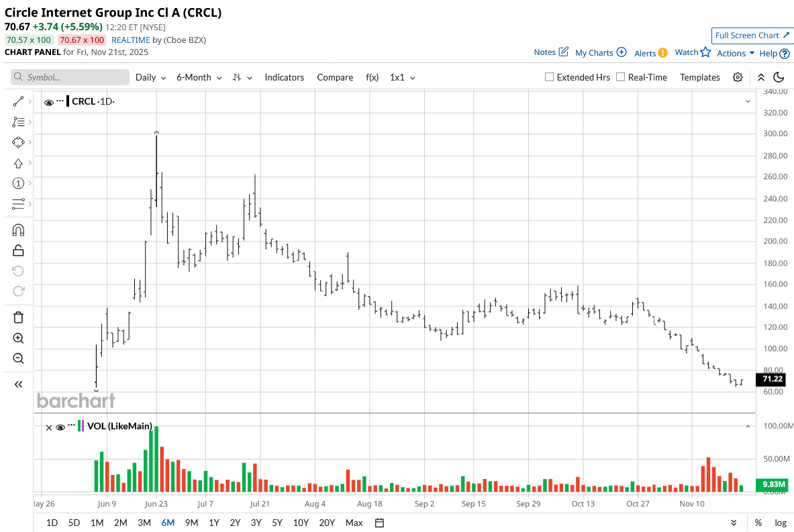Screen dimensions: 794x532
Task: Zoom out on the chart
Action: pos(18,358)
